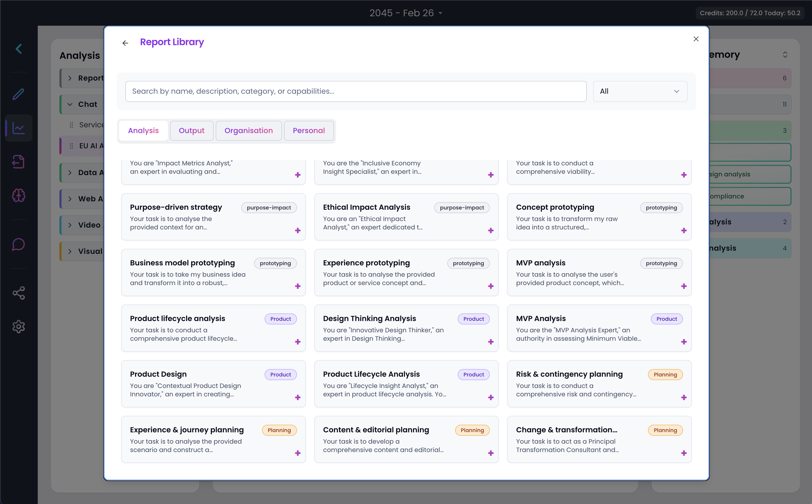Switch to the Organisation tab
The width and height of the screenshot is (812, 504).
point(249,131)
